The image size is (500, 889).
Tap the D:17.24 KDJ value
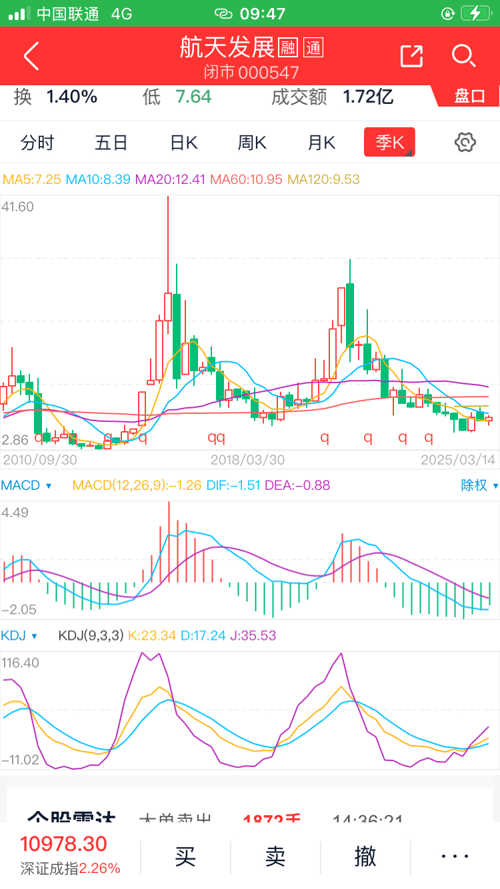[x=203, y=636]
